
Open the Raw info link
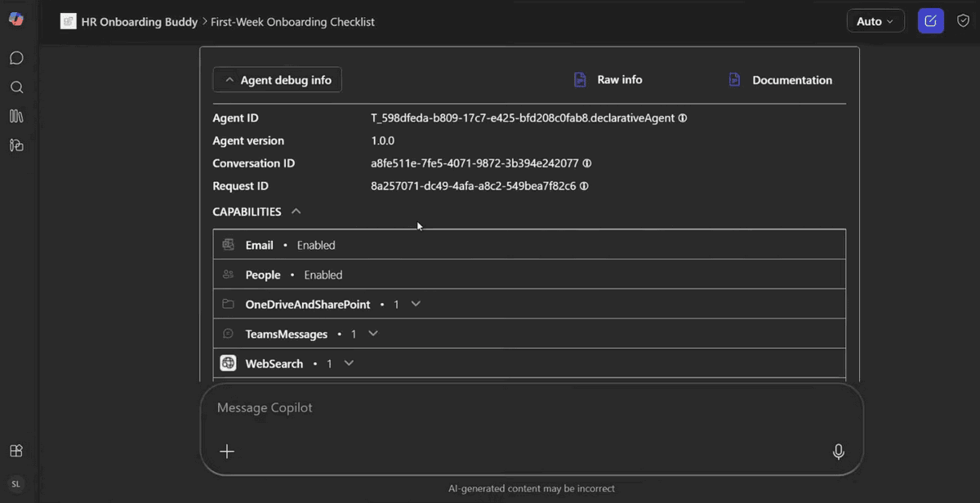tap(620, 80)
